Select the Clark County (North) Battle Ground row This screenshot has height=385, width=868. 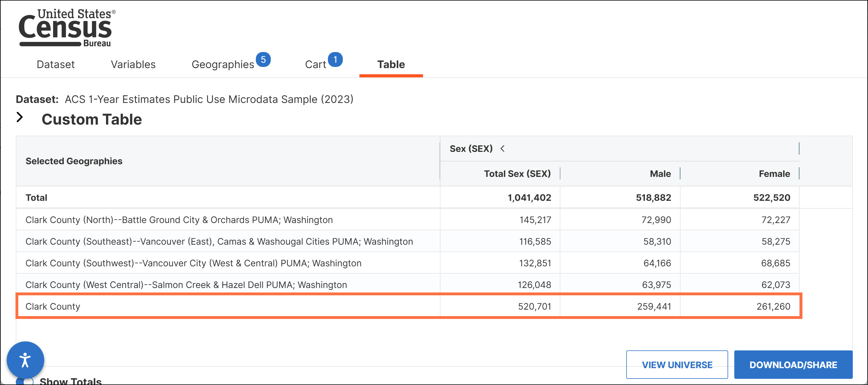click(x=179, y=220)
